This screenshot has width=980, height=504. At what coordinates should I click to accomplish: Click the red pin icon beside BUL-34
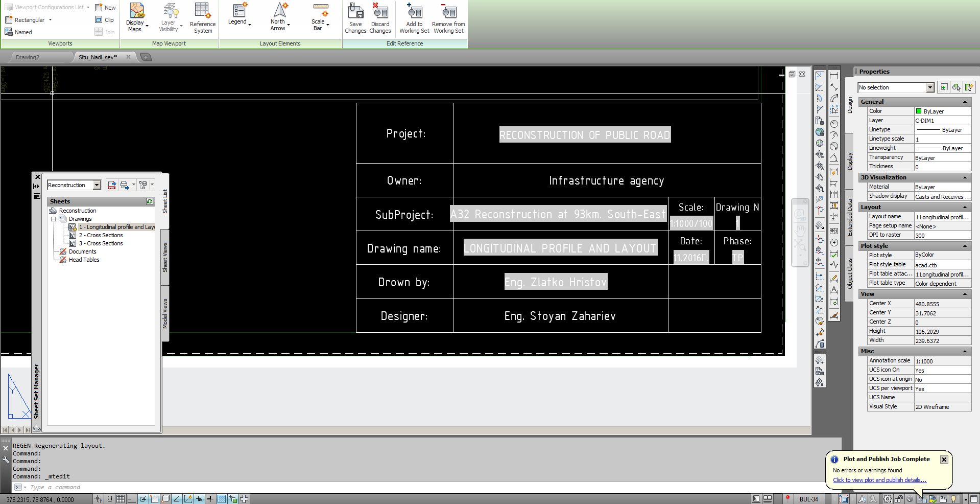tap(787, 498)
